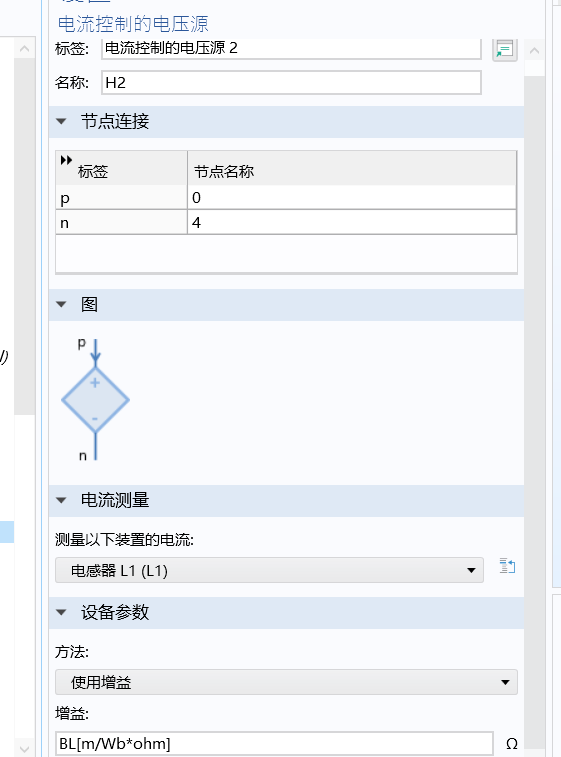Click the diamond voltage source symbol diagram
561x757 pixels.
point(96,399)
